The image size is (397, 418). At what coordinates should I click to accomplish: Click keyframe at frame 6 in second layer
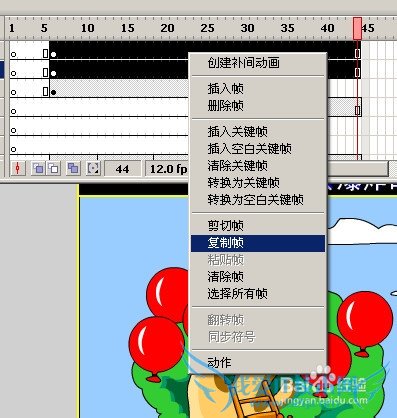click(x=53, y=73)
